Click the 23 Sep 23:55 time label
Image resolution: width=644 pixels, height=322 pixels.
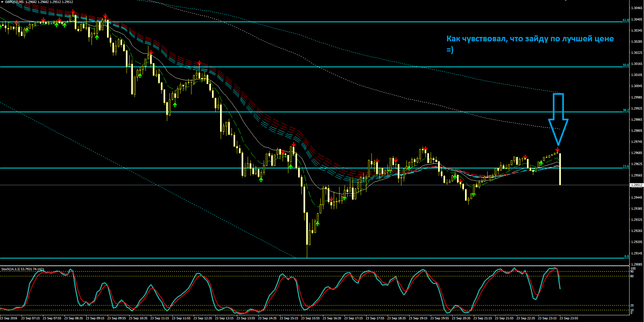click(569, 318)
